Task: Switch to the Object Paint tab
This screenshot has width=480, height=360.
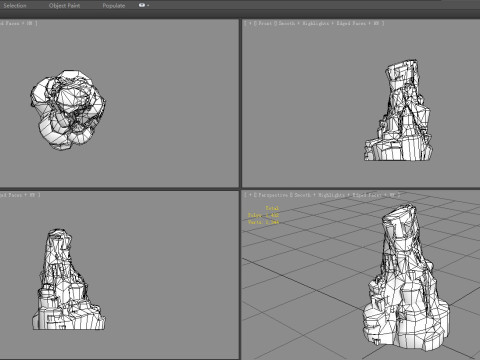Action: click(64, 5)
